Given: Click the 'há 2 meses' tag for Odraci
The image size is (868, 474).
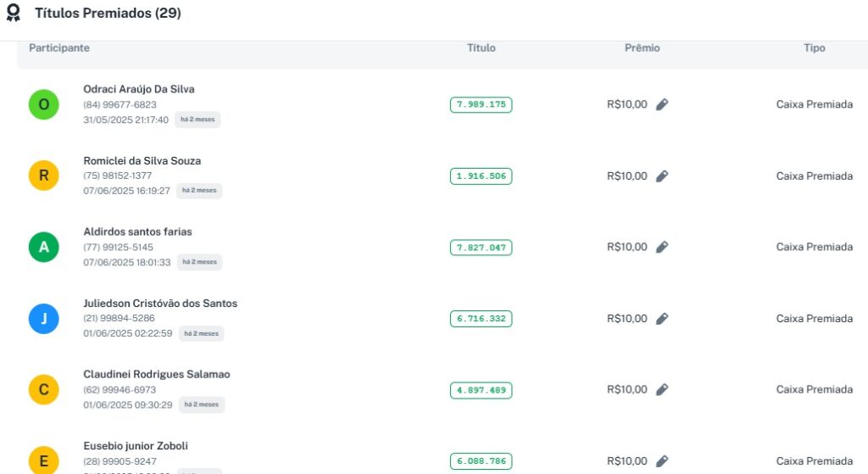Looking at the screenshot, I should pyautogui.click(x=198, y=120).
